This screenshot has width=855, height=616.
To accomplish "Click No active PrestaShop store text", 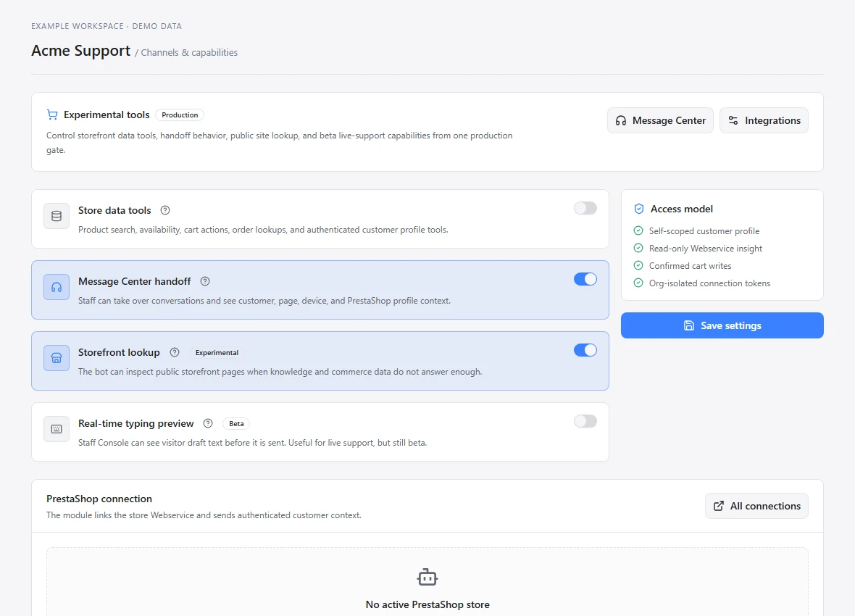I will [427, 604].
